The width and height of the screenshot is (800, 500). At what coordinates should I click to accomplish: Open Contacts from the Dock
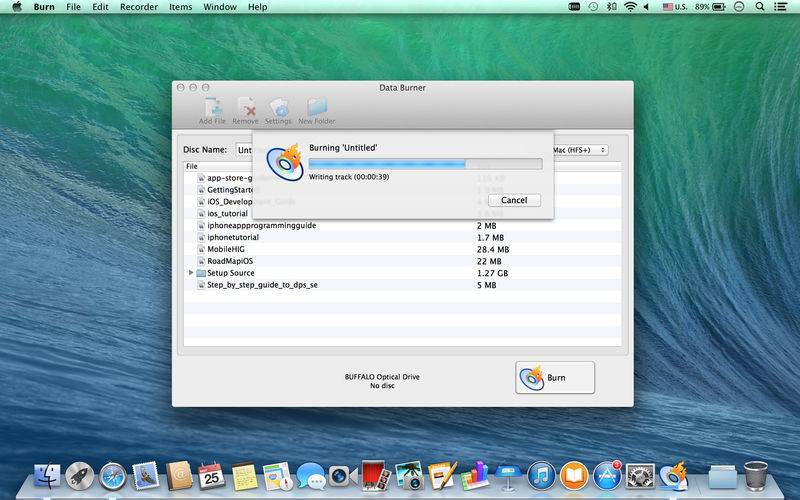179,477
